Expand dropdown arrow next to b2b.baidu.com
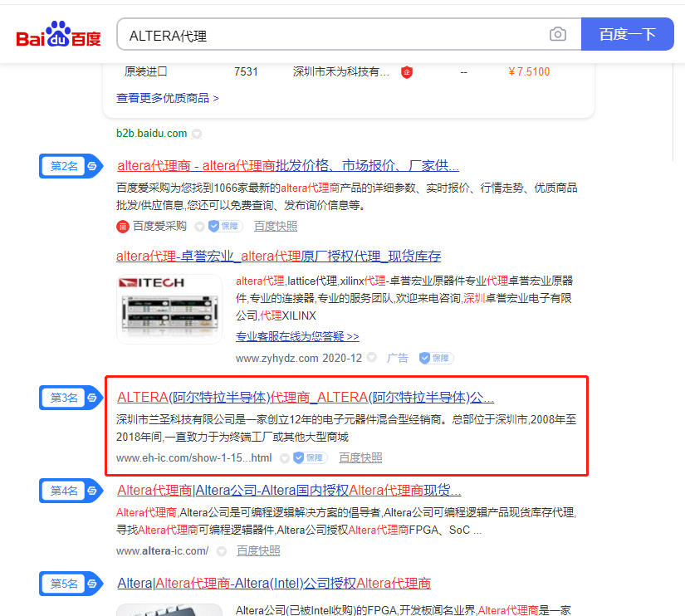The image size is (685, 616). (x=197, y=134)
